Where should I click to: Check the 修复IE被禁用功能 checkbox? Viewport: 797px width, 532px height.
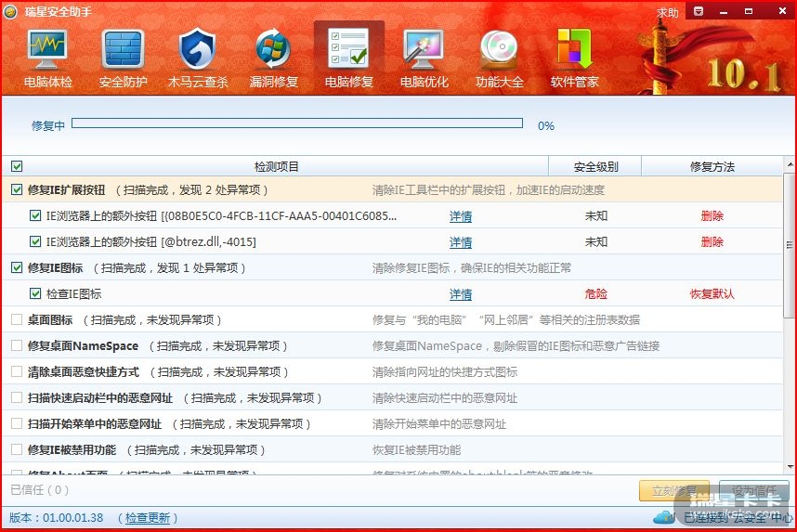(x=17, y=449)
